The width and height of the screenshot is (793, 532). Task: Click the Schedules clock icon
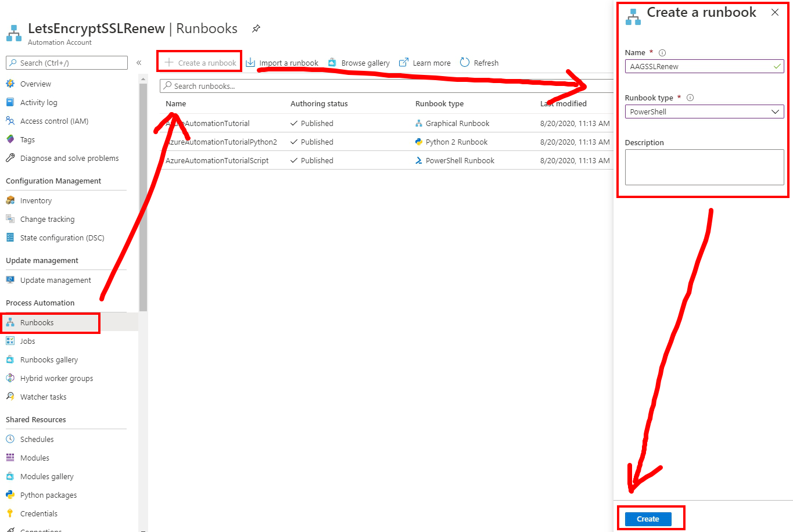click(10, 439)
